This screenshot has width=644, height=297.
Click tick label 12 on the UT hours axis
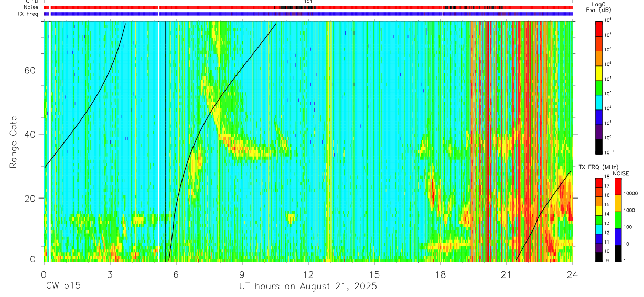click(x=308, y=274)
